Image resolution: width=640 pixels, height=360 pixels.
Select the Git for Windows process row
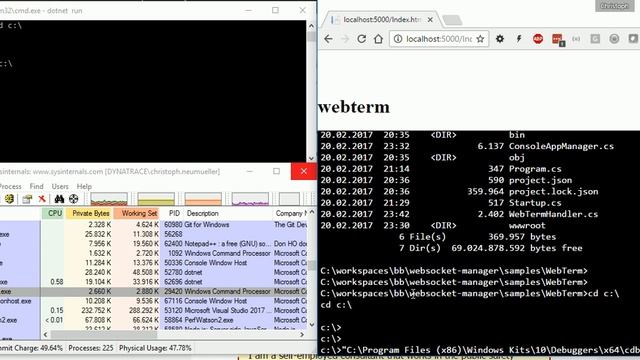pos(153,224)
